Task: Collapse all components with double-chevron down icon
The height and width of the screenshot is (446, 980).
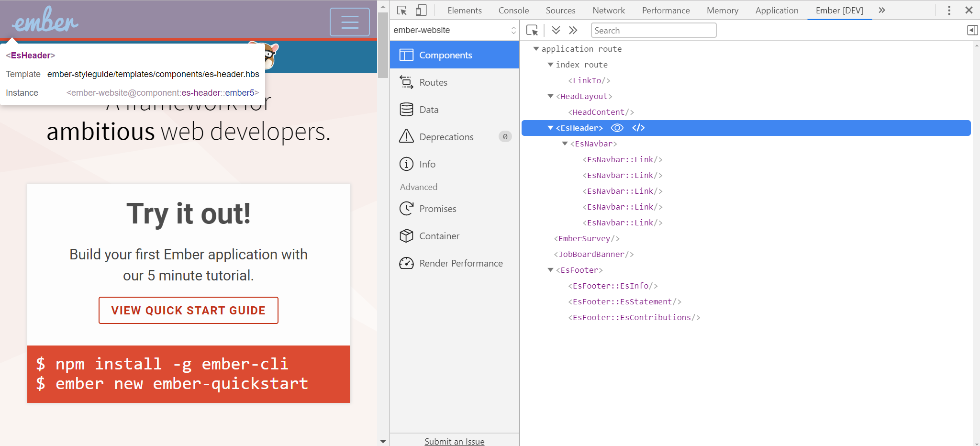Action: click(556, 30)
